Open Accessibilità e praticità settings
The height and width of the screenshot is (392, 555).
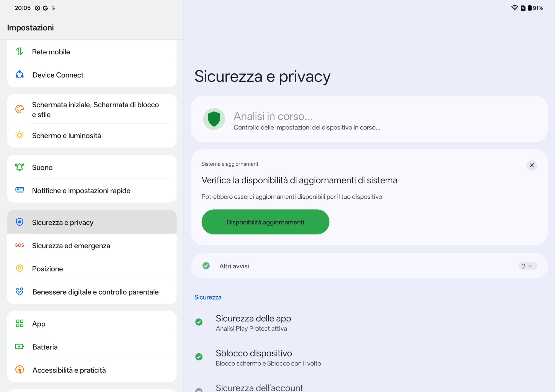[x=69, y=370]
